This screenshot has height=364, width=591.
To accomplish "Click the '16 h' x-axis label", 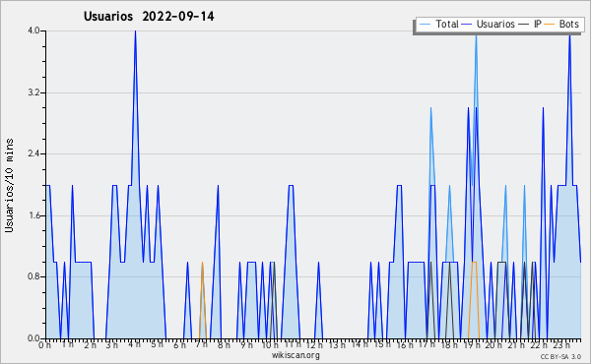I will point(405,344).
